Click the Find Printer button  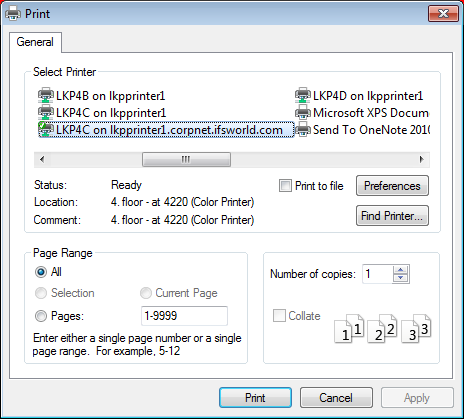392,216
